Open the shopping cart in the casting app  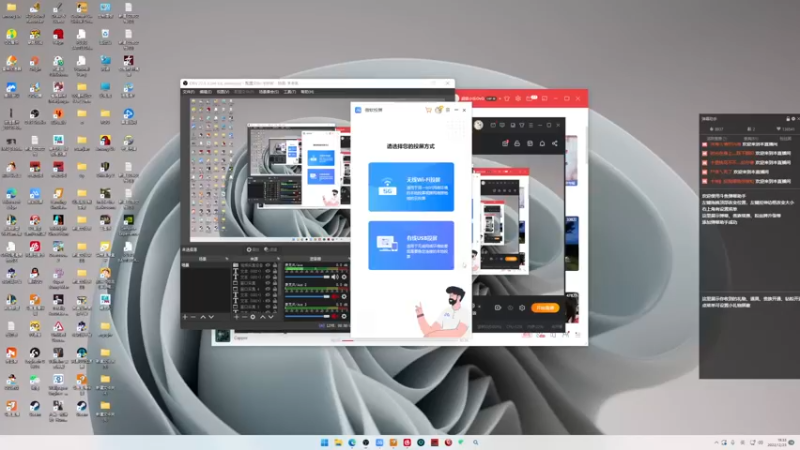coord(429,110)
